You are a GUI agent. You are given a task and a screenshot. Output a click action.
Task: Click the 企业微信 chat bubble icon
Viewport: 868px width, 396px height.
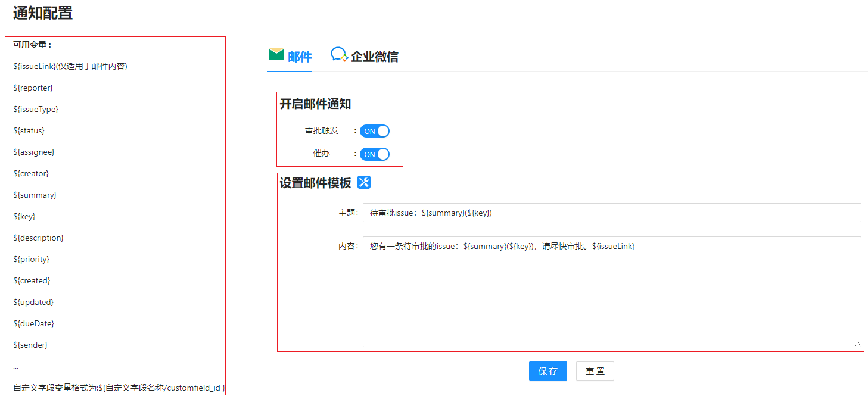tap(338, 55)
